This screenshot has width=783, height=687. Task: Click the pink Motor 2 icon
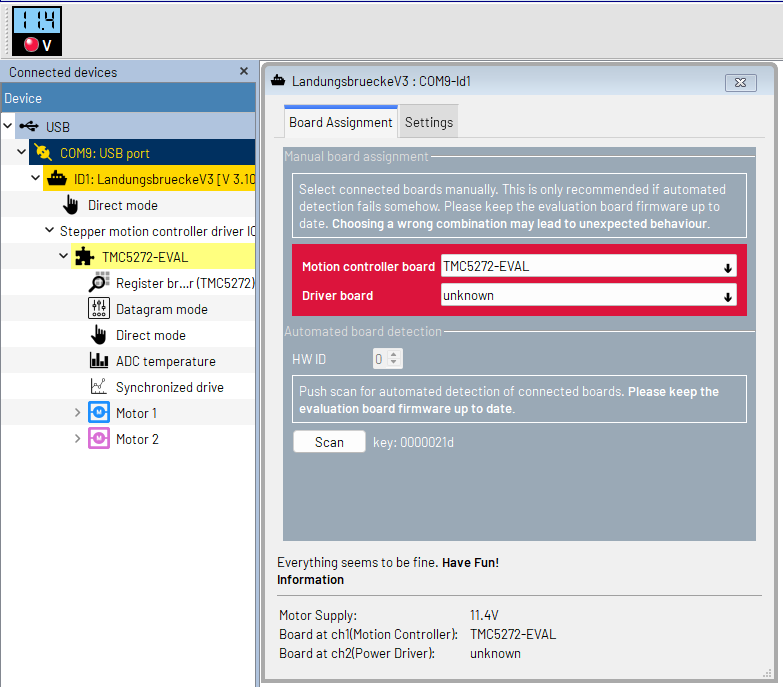pyautogui.click(x=99, y=438)
